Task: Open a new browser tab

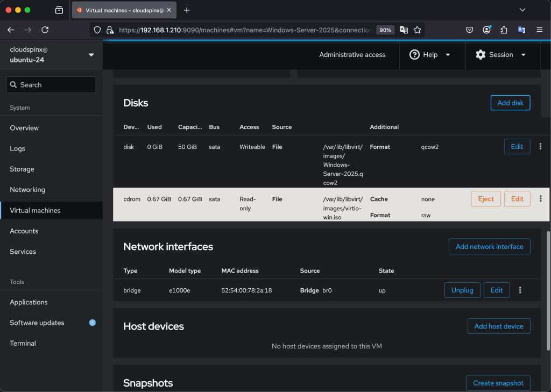Action: [187, 10]
